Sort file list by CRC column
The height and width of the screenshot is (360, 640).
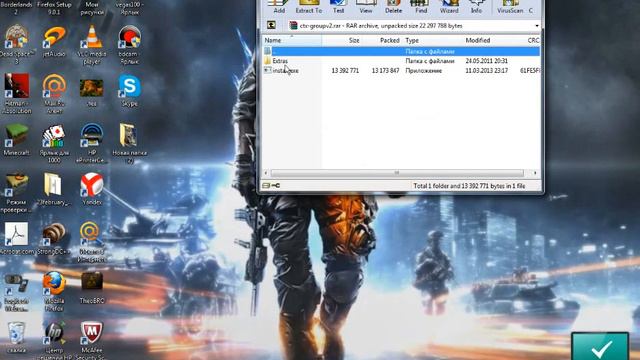pos(533,40)
